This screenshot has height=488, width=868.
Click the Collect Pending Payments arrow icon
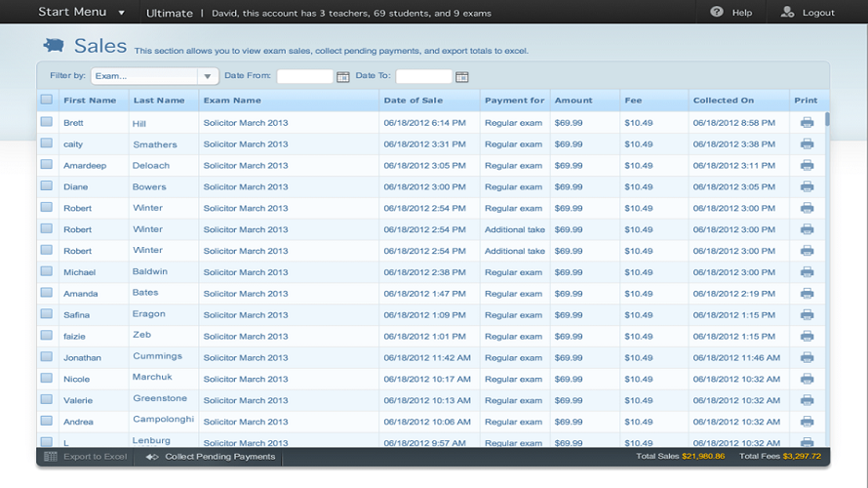(152, 457)
